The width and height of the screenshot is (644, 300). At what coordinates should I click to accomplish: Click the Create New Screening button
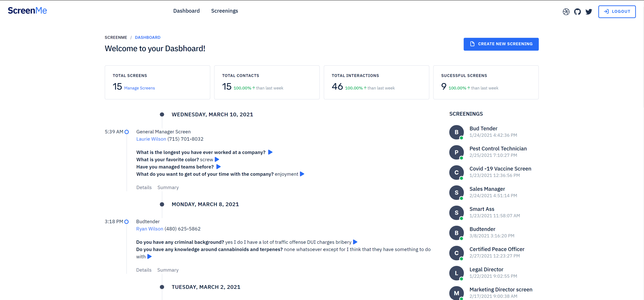point(501,44)
